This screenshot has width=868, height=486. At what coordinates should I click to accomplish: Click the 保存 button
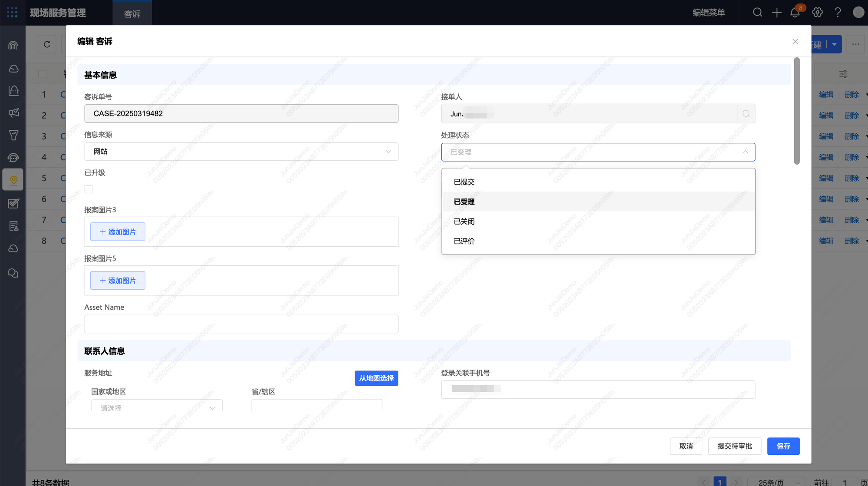pos(783,446)
